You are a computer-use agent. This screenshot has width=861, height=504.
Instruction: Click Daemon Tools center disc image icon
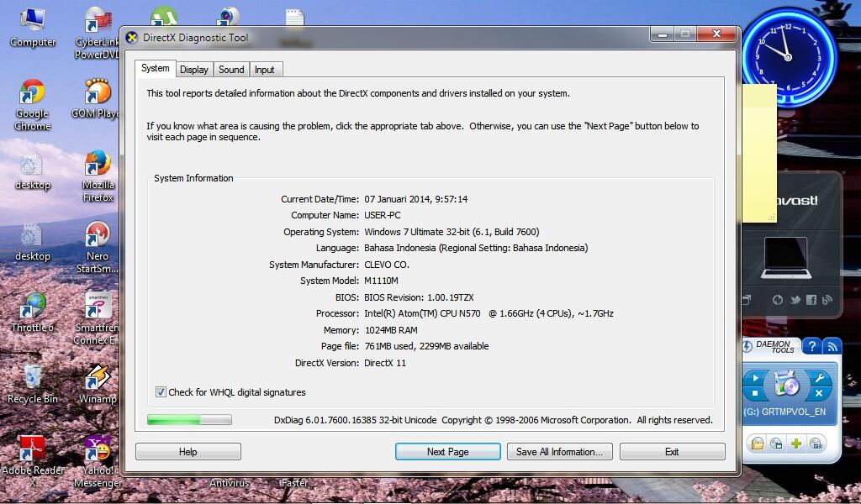tap(787, 384)
